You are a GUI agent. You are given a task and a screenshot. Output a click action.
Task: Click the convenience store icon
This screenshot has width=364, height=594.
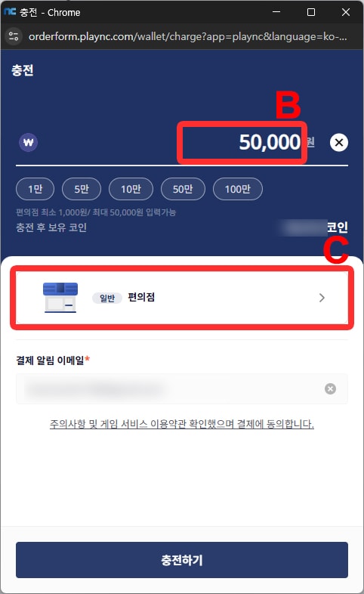point(60,298)
